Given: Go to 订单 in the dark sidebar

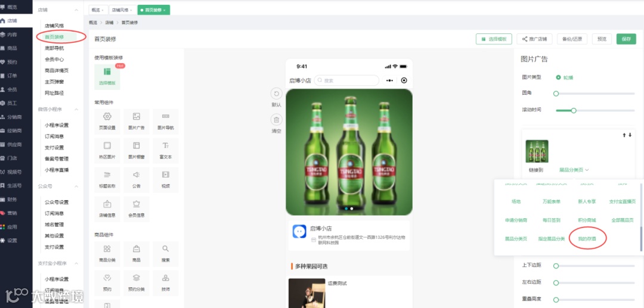Looking at the screenshot, I should (x=13, y=76).
